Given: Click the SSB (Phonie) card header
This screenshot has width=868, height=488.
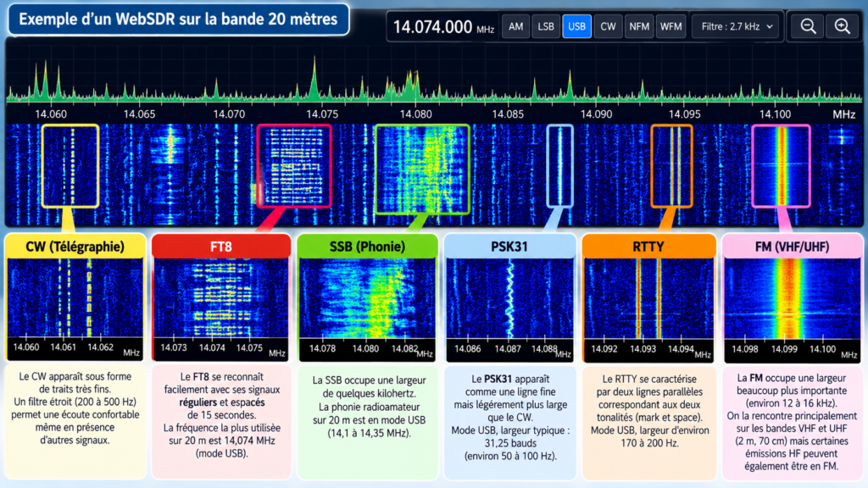Looking at the screenshot, I should point(368,247).
